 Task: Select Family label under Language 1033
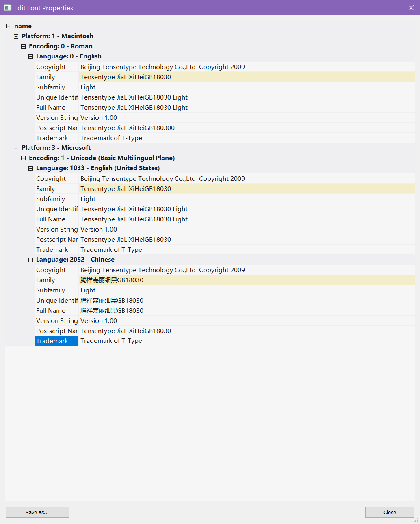click(x=56, y=188)
